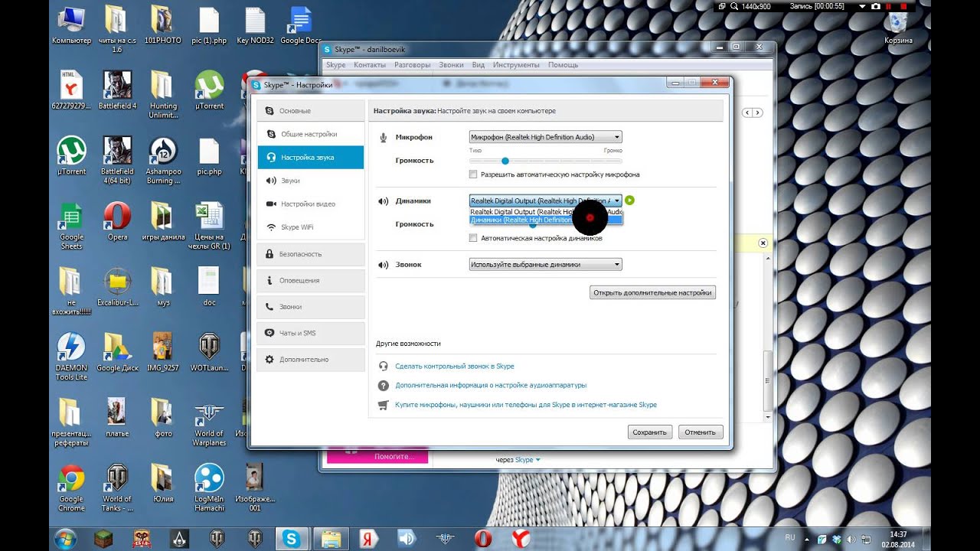Image resolution: width=980 pixels, height=551 pixels.
Task: Click Открыть дополнительные настройки button
Action: point(652,292)
